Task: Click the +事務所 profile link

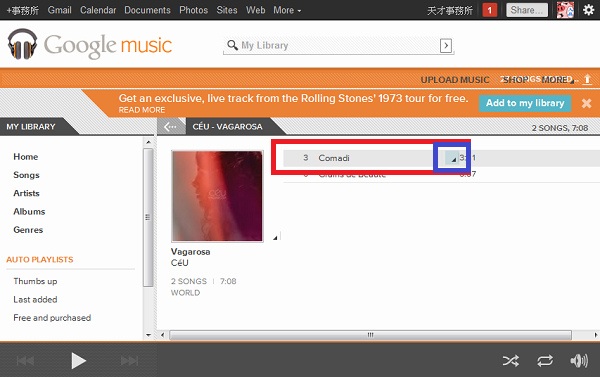Action: 23,10
